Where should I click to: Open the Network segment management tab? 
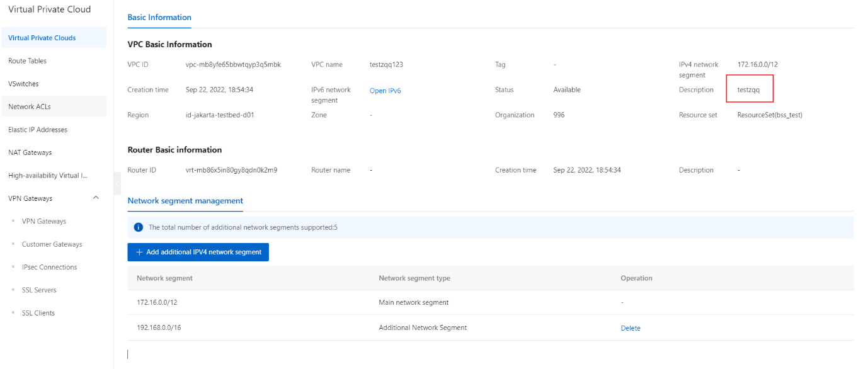[x=185, y=201]
